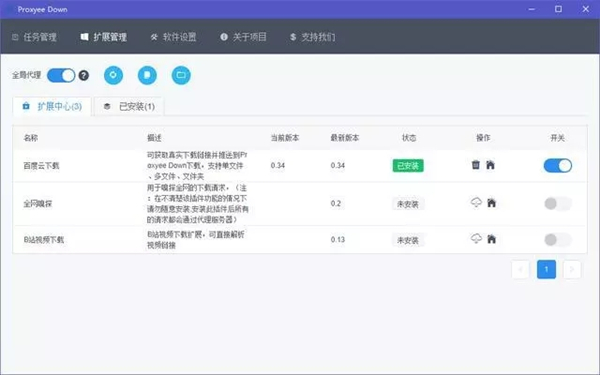
Task: Click the green 已安装 status badge
Action: (x=408, y=166)
